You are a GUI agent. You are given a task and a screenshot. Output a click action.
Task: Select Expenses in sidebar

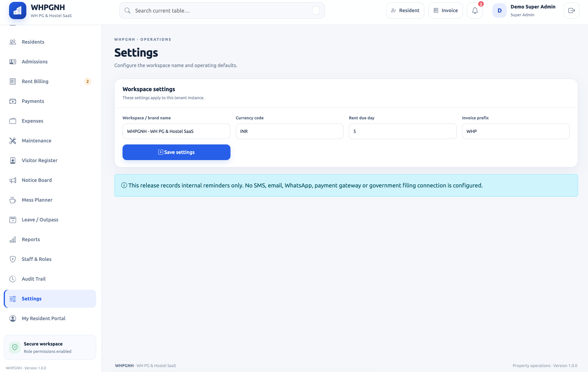point(50,121)
